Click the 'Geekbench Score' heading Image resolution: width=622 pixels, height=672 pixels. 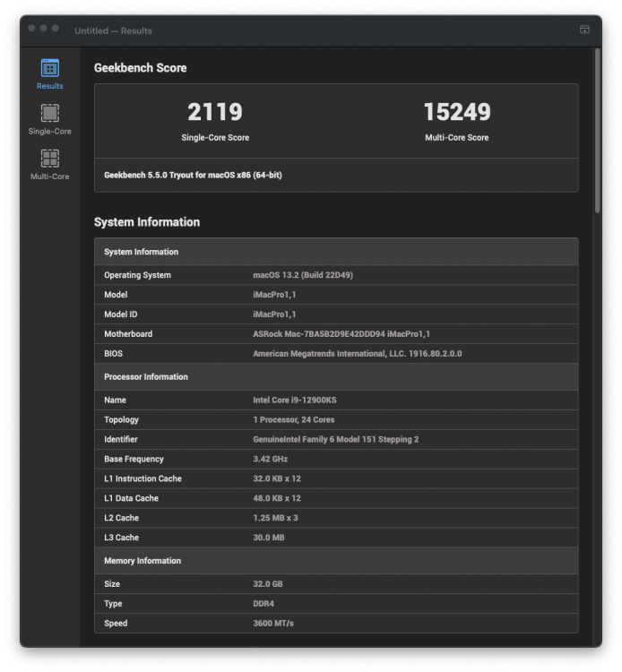tap(140, 68)
